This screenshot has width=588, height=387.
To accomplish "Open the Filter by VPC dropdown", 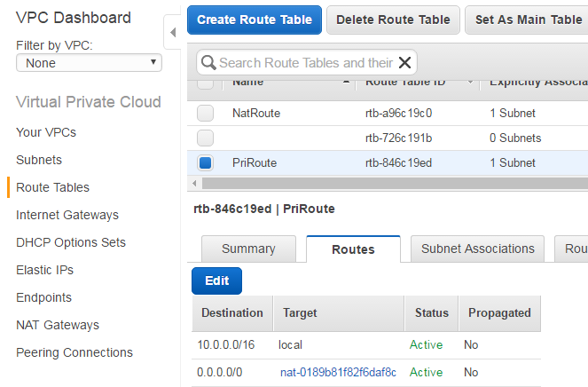I will click(x=90, y=63).
